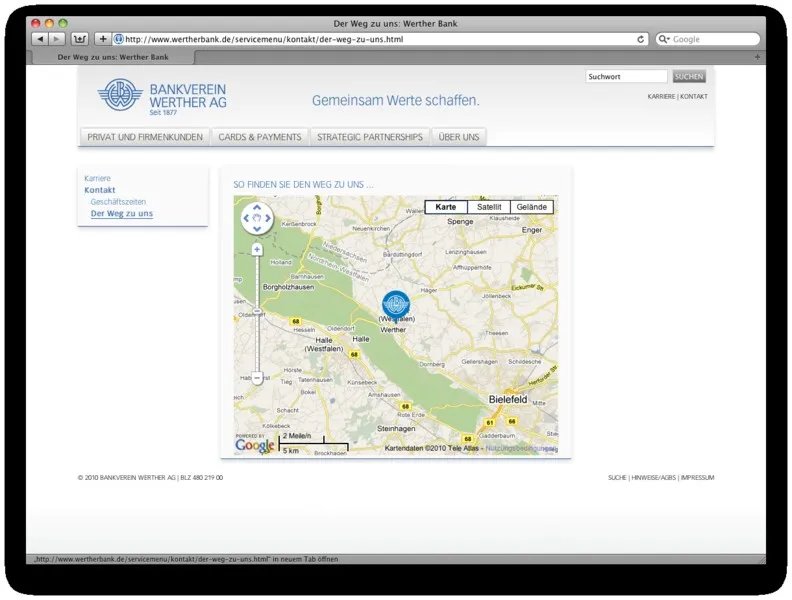
Task: Click the Google search magnifier icon
Action: click(663, 39)
